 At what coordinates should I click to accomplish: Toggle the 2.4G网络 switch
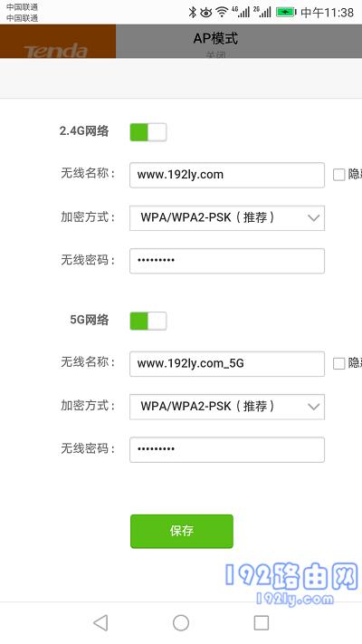pos(148,132)
